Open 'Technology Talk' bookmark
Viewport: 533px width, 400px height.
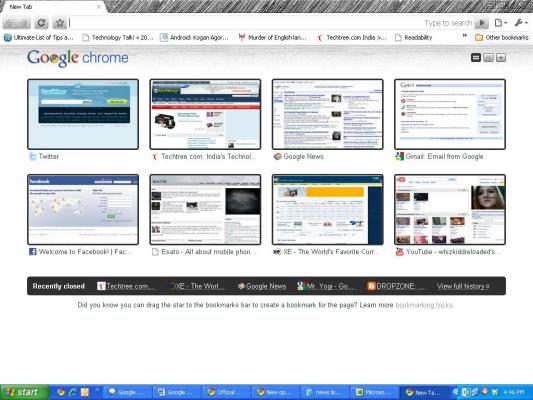118,37
